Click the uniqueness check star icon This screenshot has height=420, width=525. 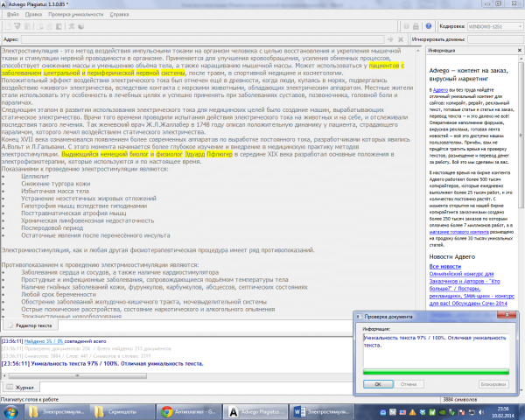point(72,26)
